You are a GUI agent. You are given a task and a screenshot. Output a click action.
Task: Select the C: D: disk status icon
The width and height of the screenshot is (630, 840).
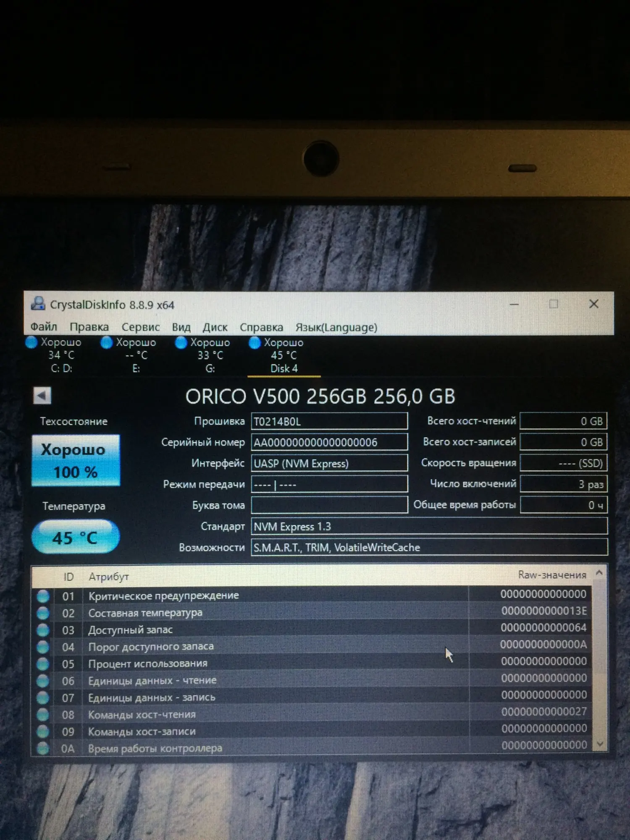tap(31, 342)
